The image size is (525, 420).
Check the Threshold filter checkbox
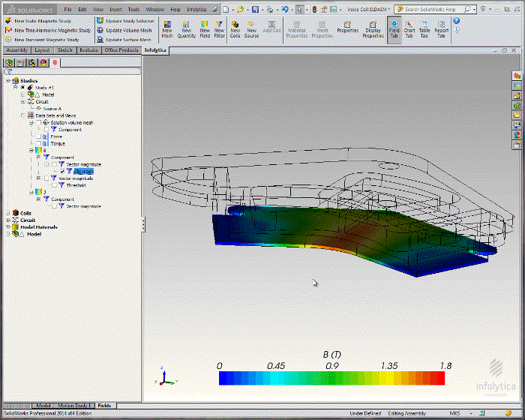[x=53, y=185]
